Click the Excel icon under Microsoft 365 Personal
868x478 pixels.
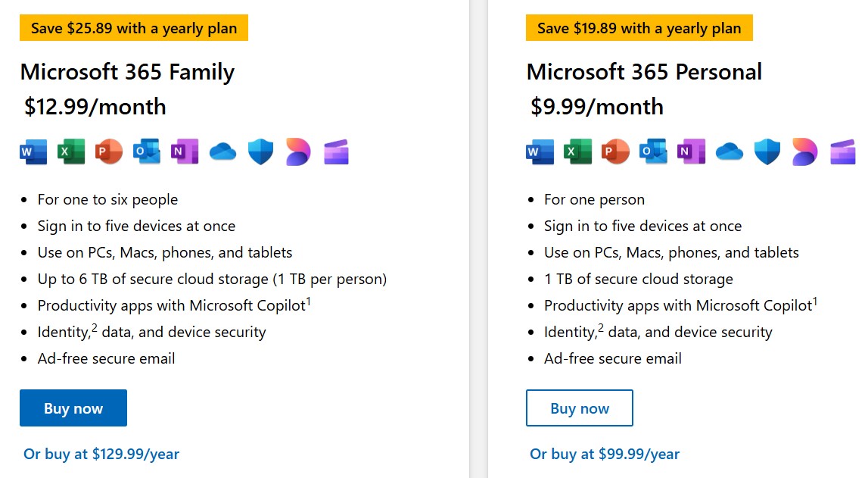[x=578, y=152]
